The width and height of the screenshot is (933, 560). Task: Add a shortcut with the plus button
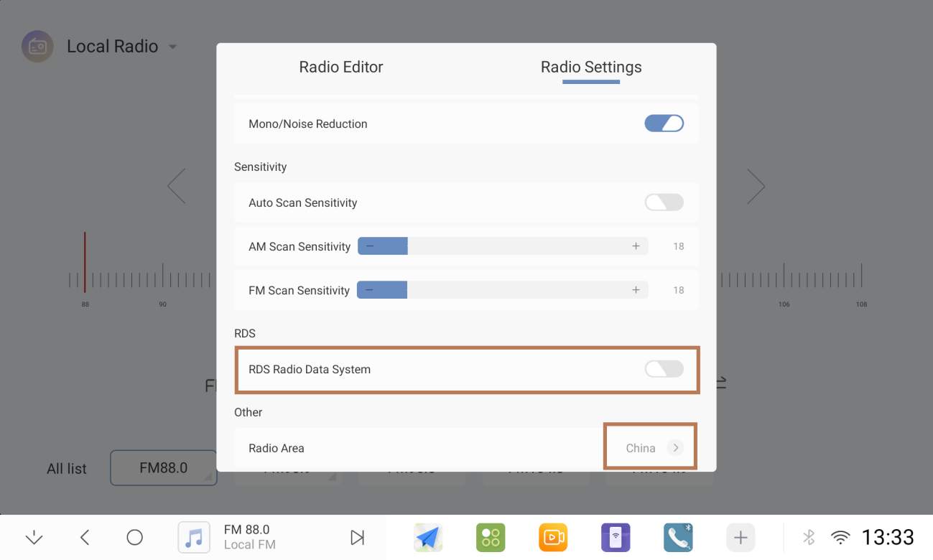pos(741,537)
